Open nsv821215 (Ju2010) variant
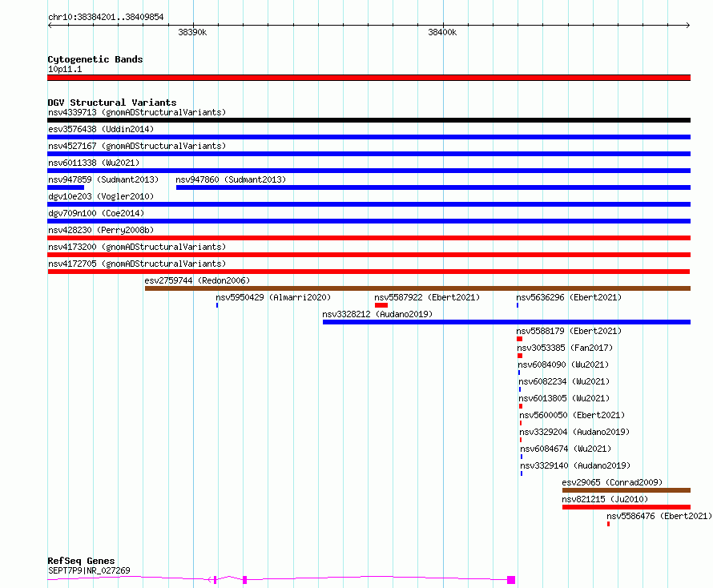Image resolution: width=713 pixels, height=588 pixels. point(605,499)
